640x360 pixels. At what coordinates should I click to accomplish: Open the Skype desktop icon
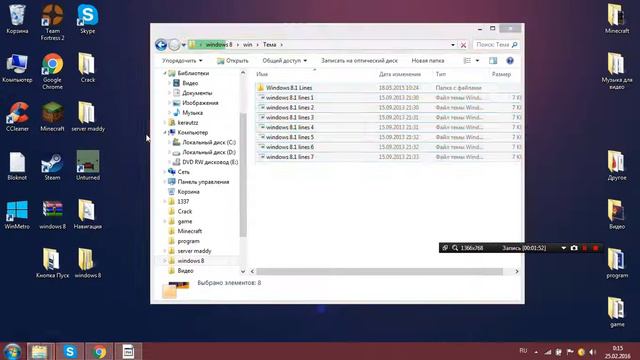88,19
